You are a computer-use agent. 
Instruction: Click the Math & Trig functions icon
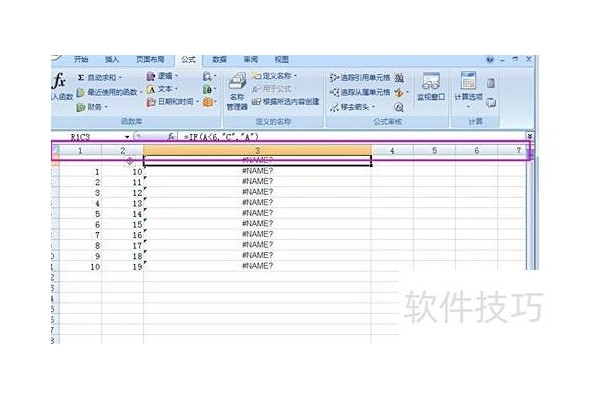209,89
